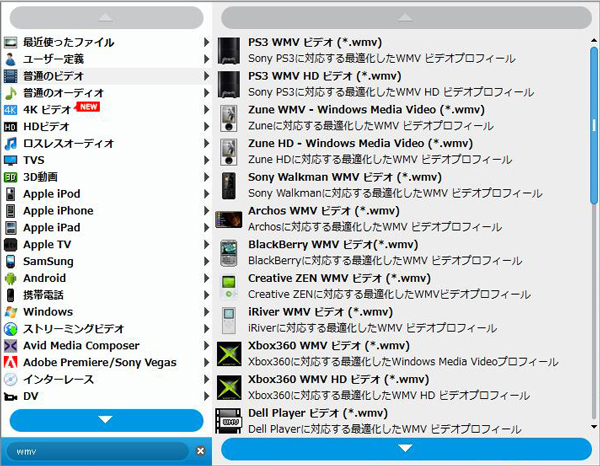Click the wmv search field
Image resolution: width=600 pixels, height=466 pixels.
(x=98, y=451)
